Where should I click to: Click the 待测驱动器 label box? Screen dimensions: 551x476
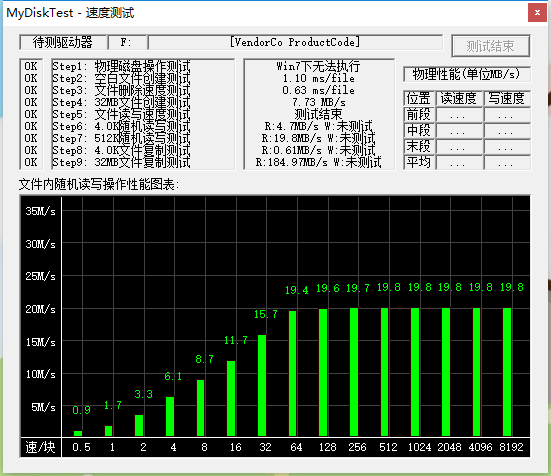(x=63, y=43)
